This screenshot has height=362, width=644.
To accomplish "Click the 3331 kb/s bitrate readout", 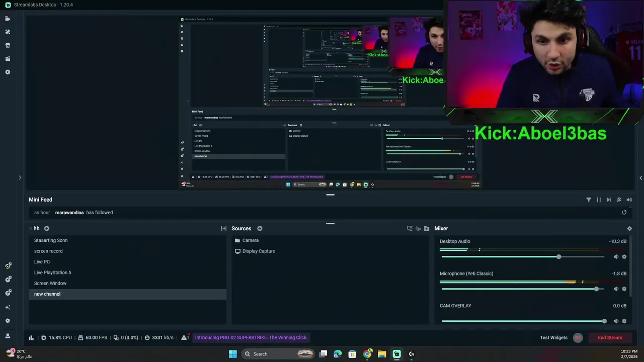I will tap(159, 338).
